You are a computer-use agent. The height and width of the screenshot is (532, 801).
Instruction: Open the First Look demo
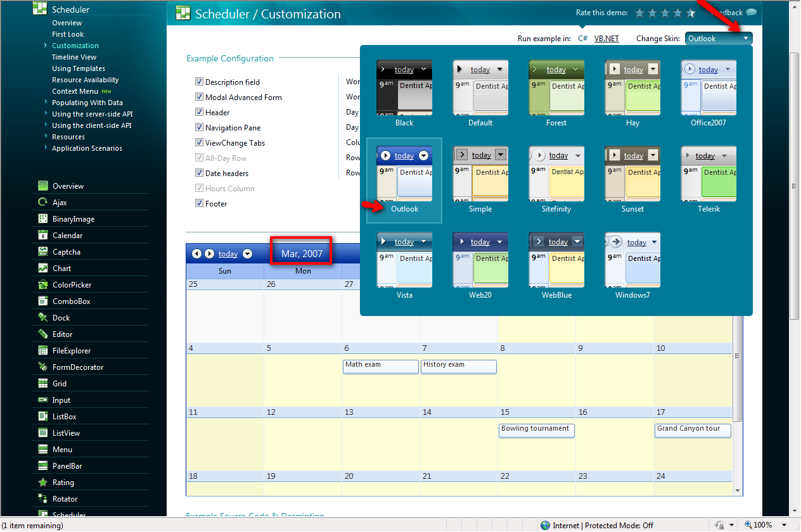(x=68, y=34)
